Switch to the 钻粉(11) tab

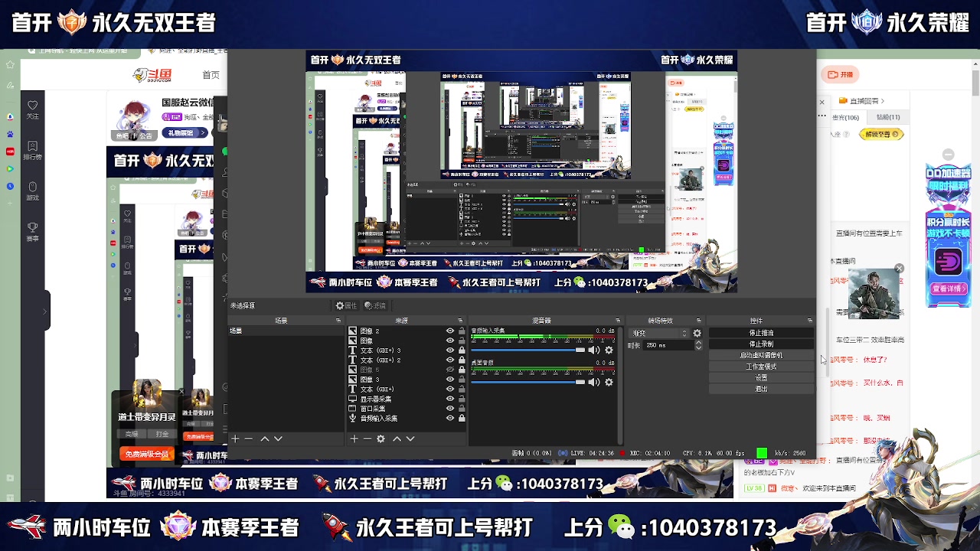(888, 118)
